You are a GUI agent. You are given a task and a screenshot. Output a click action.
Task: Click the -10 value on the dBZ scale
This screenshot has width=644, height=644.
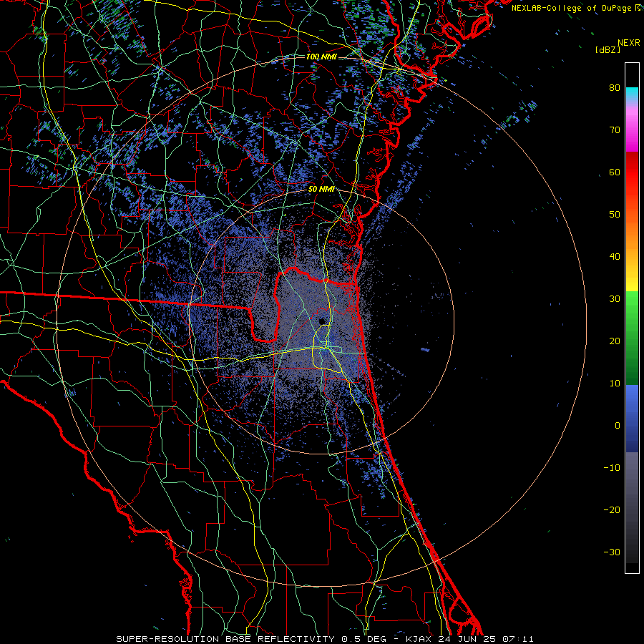point(612,467)
